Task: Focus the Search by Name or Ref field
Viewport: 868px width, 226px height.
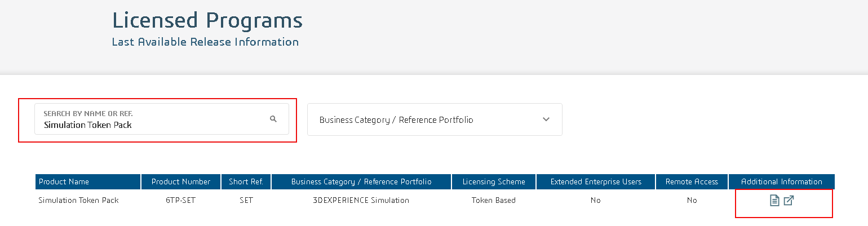Action: [162, 119]
